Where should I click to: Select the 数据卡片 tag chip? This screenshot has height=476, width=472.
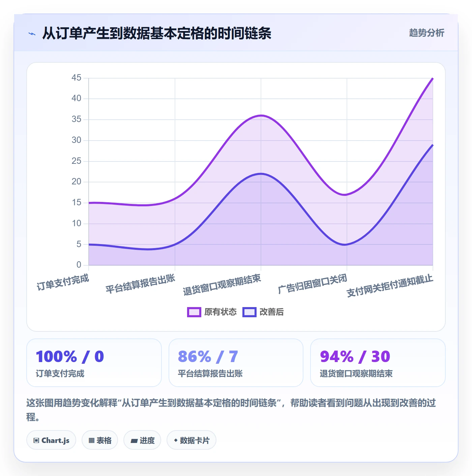click(x=191, y=440)
